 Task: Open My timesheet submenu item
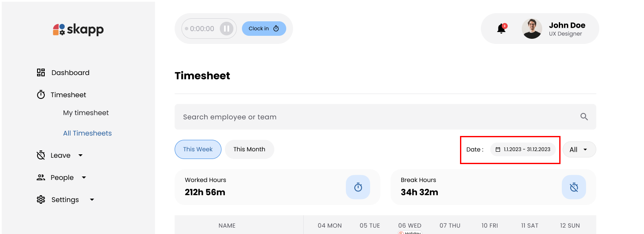pyautogui.click(x=86, y=113)
